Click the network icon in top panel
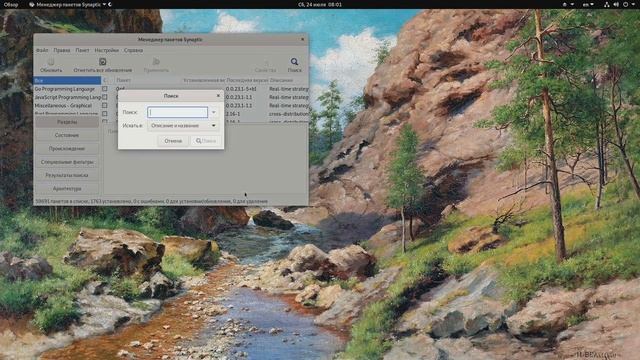The height and width of the screenshot is (360, 640). [606, 4]
